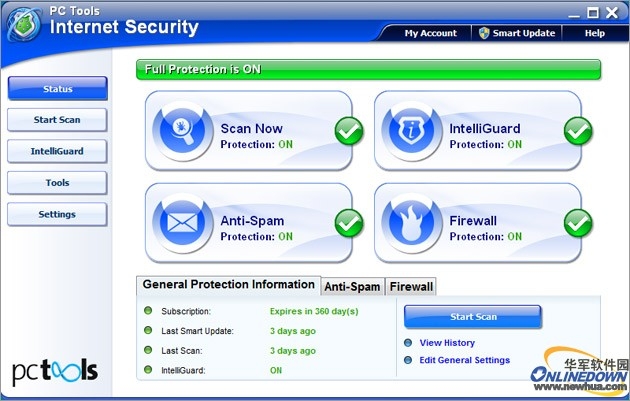Image resolution: width=630 pixels, height=401 pixels.
Task: Click the Anti-Spam card title
Action: [252, 221]
